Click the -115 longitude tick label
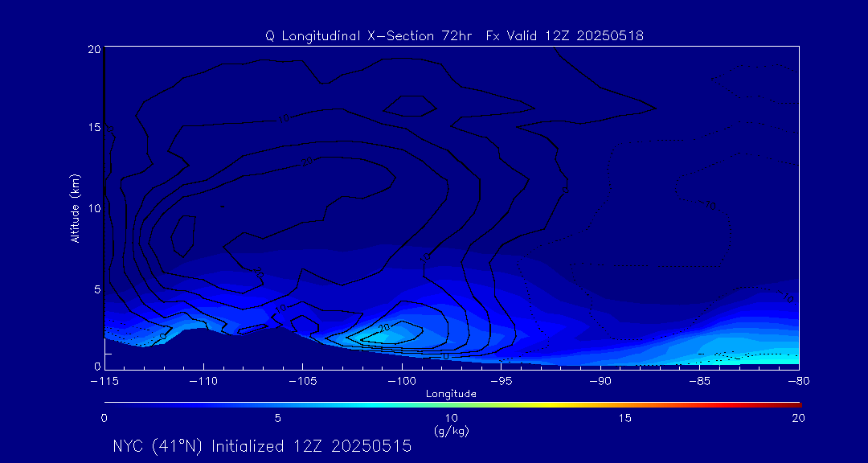 [x=104, y=381]
